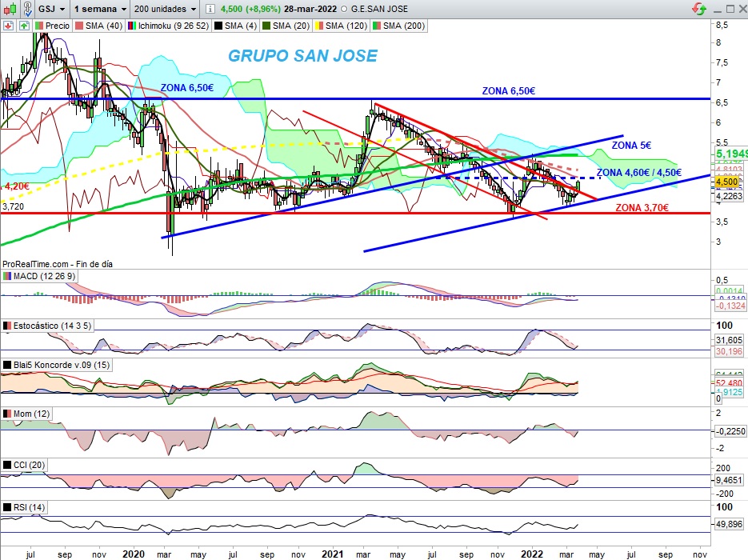The height and width of the screenshot is (560, 748).
Task: Click the Precio indicator label
Action: (x=58, y=26)
